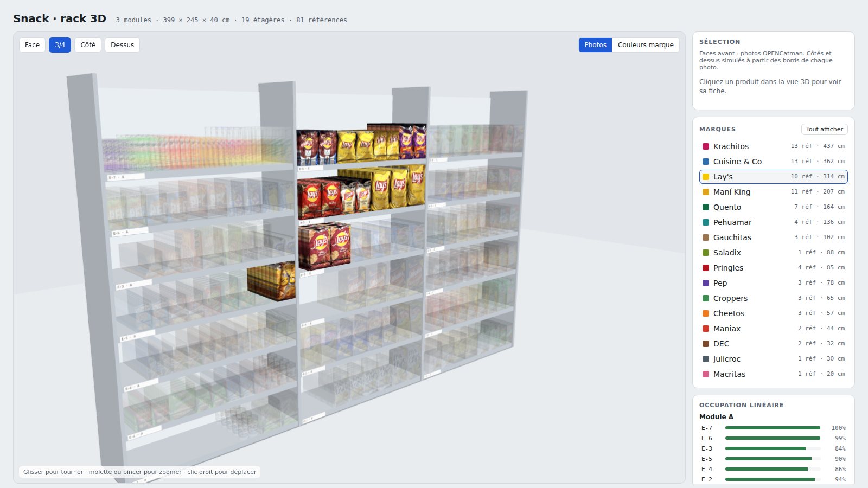The image size is (868, 488).
Task: Click the E-5 occupation row label
Action: click(x=707, y=459)
